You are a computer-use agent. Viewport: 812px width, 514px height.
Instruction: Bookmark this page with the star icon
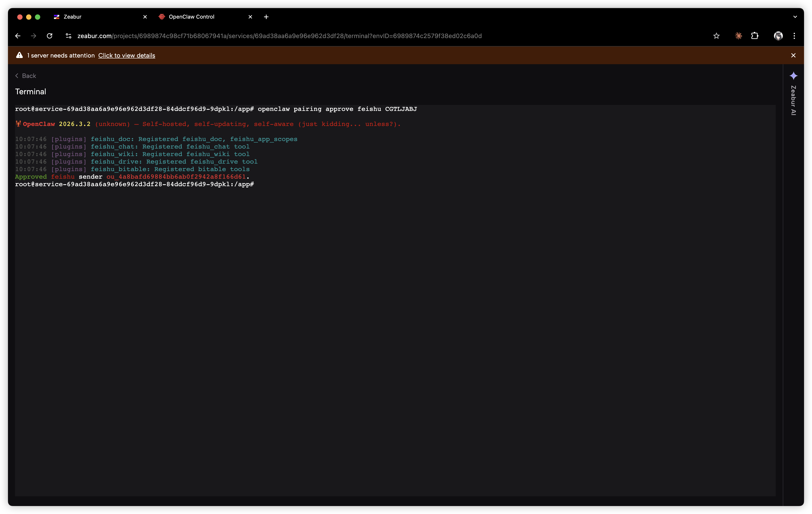[x=716, y=36]
